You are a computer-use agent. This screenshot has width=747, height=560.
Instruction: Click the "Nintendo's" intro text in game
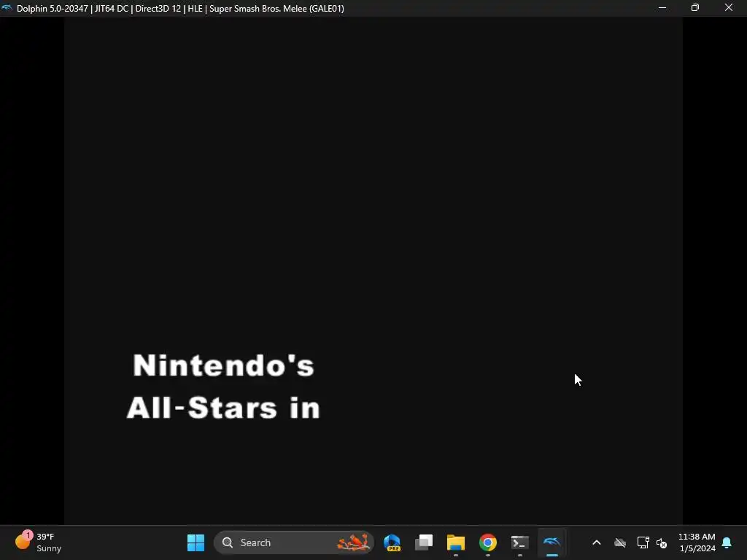[x=223, y=366]
